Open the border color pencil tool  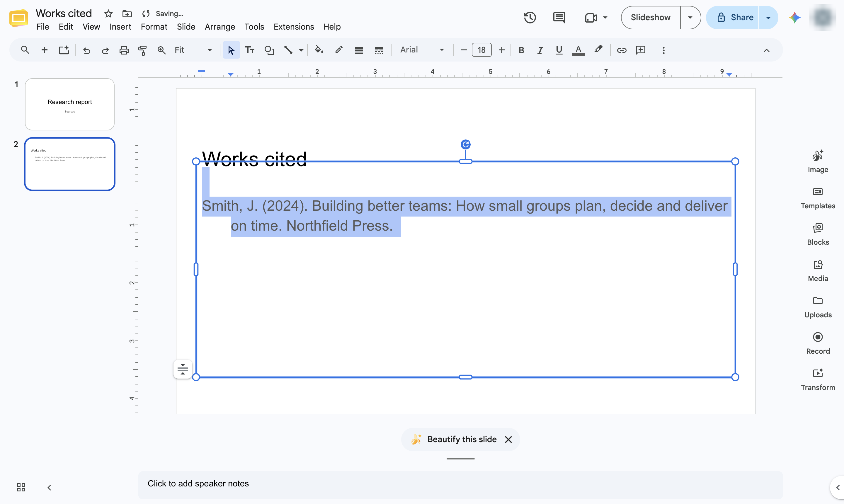(x=338, y=50)
